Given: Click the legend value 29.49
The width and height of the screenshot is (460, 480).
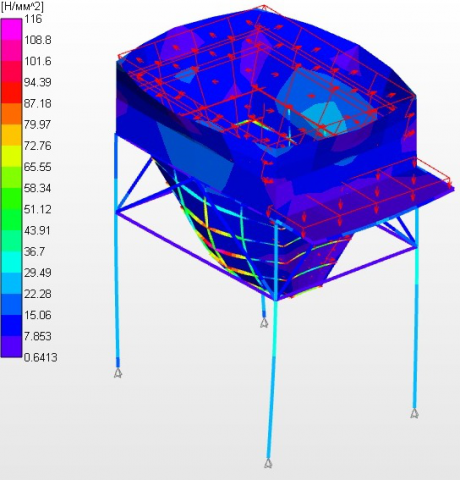Looking at the screenshot, I should pyautogui.click(x=38, y=273).
